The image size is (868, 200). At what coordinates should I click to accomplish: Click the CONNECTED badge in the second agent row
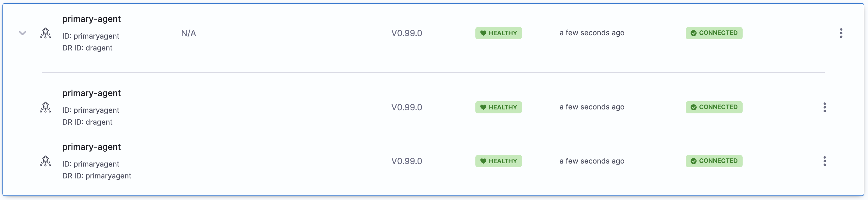click(714, 107)
